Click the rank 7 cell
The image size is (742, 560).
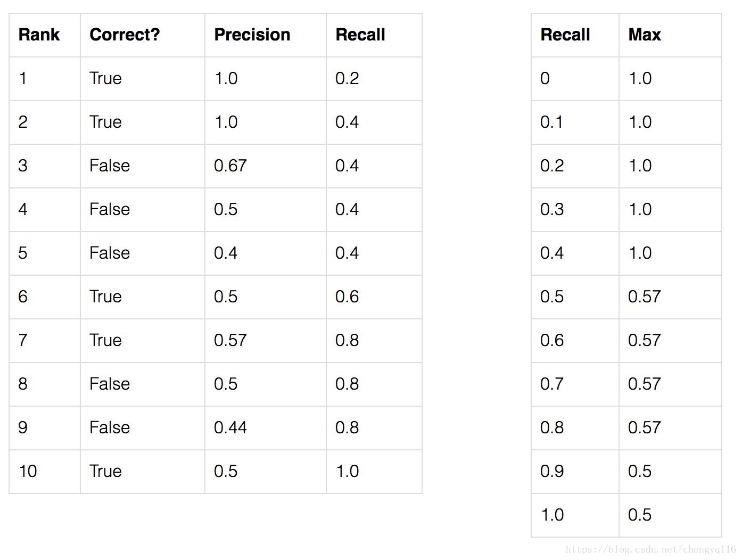[x=23, y=340]
